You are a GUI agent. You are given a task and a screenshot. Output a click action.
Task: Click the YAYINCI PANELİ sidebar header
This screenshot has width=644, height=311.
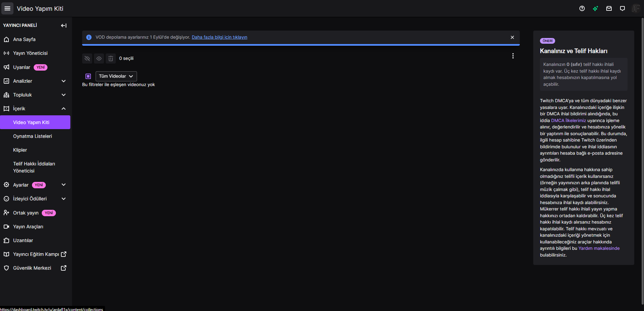[x=20, y=26]
